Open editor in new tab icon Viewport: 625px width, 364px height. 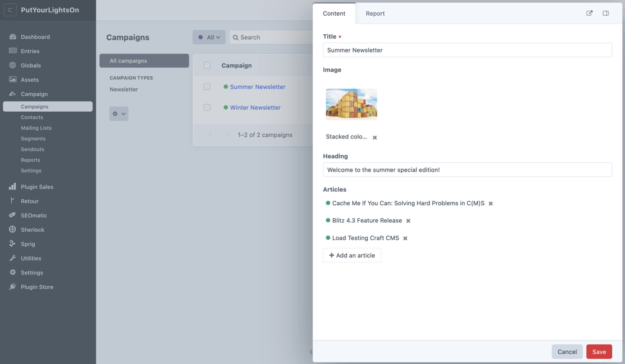pos(589,13)
